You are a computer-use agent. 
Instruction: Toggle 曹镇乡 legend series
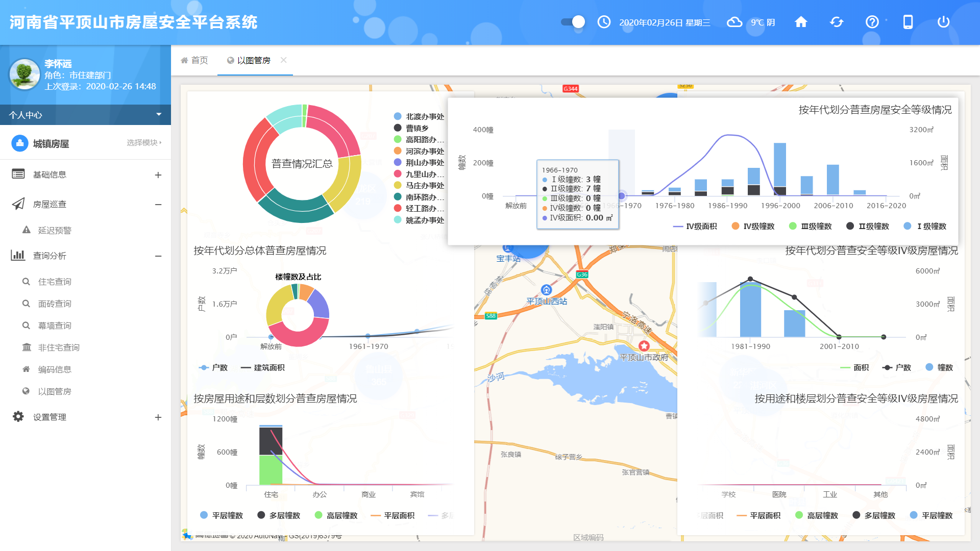click(411, 128)
